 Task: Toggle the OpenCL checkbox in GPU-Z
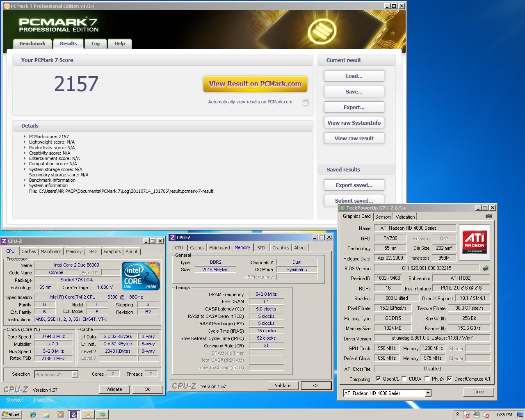[x=378, y=379]
